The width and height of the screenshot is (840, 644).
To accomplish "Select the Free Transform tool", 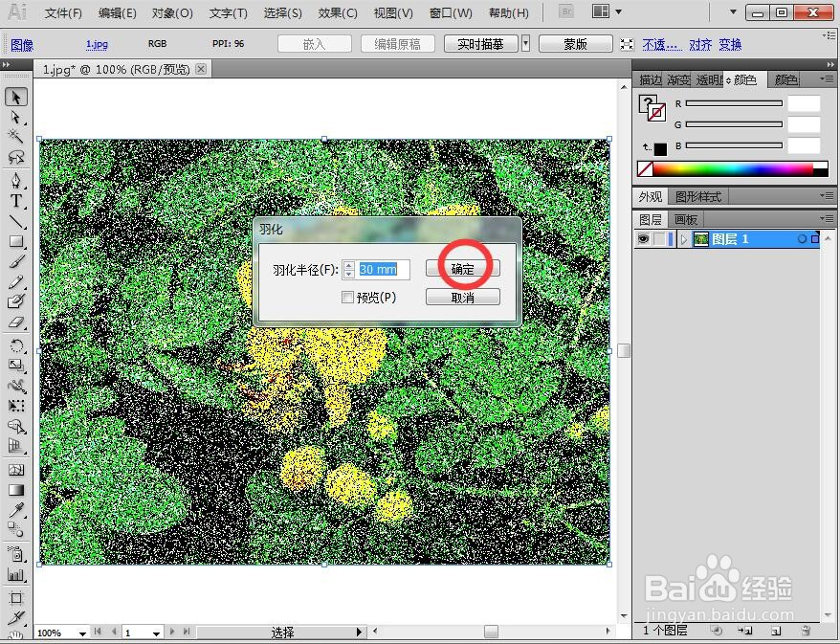I will pyautogui.click(x=16, y=406).
